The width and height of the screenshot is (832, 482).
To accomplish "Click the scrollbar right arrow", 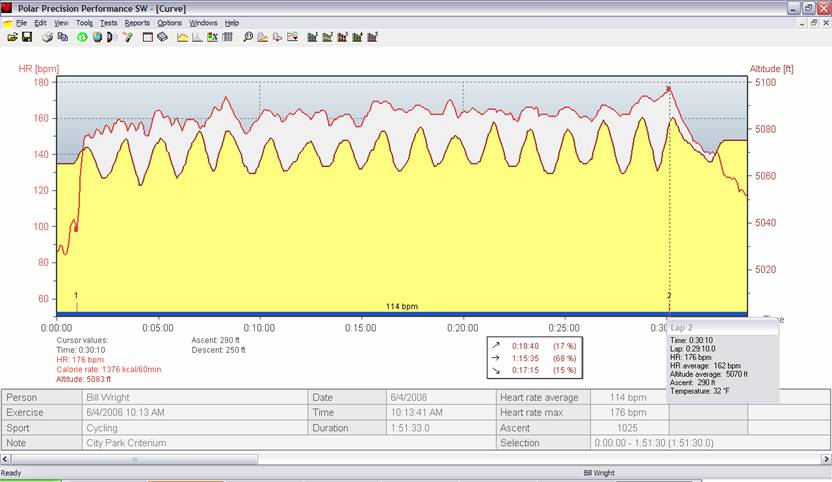I will tap(826, 459).
